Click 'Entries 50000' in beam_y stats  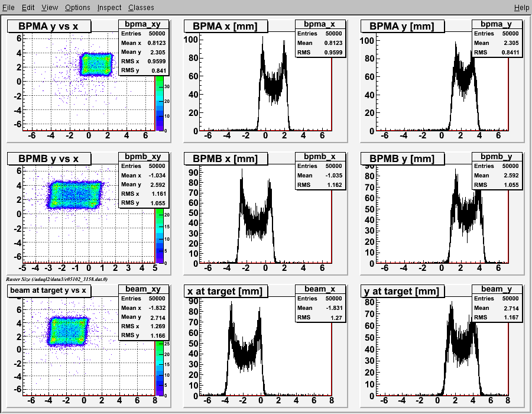(x=497, y=299)
